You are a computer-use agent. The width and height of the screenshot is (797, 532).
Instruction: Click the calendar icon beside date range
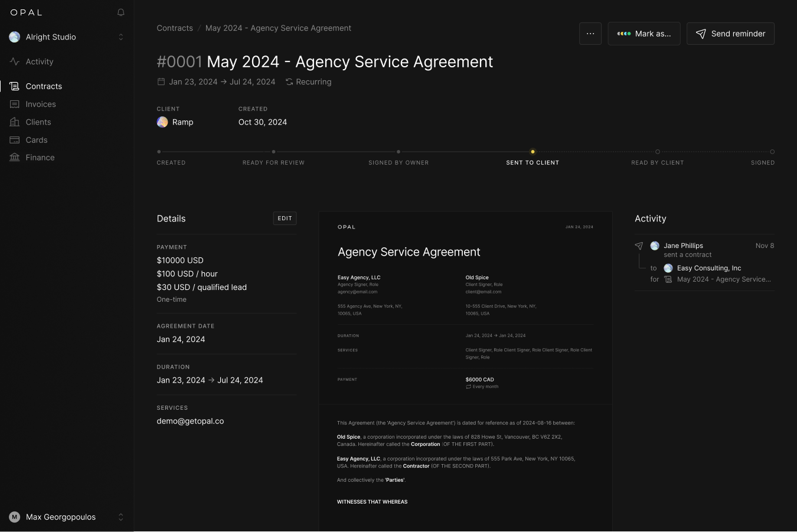click(161, 81)
